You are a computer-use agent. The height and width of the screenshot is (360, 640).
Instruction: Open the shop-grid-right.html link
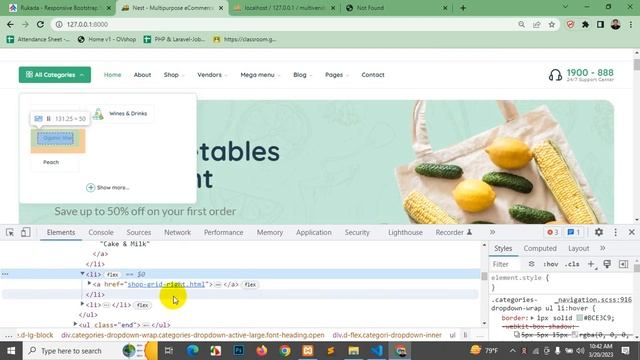click(x=166, y=284)
